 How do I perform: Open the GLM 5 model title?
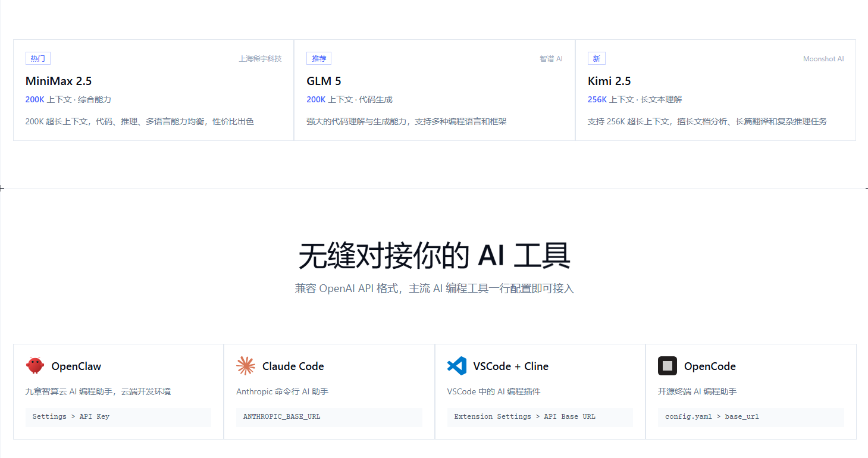(324, 81)
